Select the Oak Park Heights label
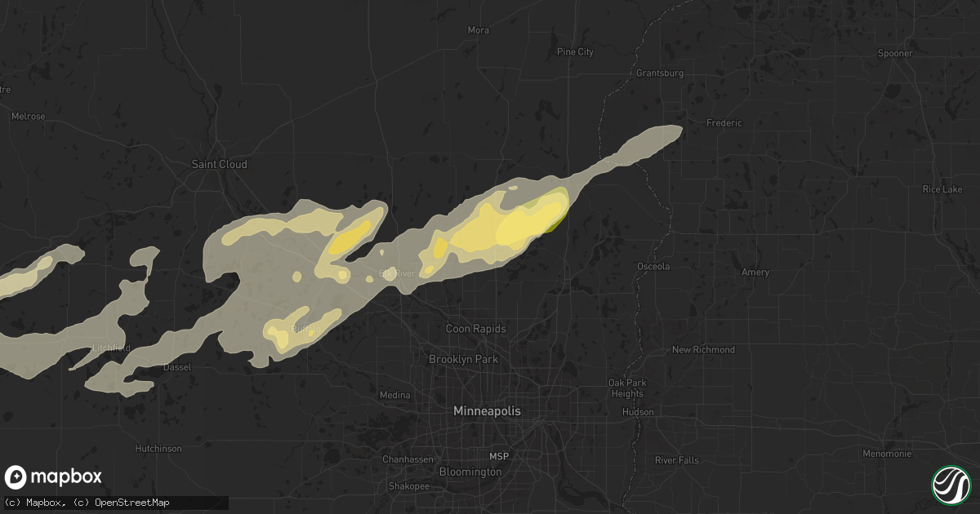The height and width of the screenshot is (514, 980). click(627, 388)
